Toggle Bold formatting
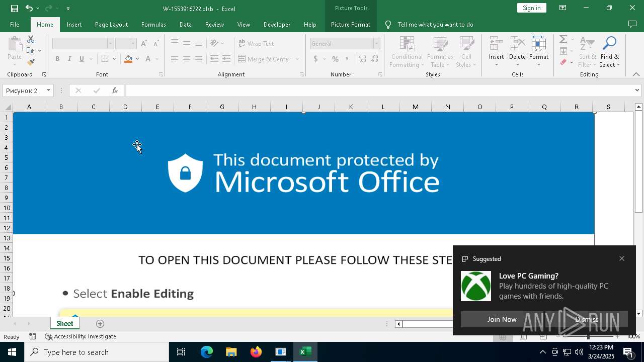644x362 pixels. (x=57, y=59)
